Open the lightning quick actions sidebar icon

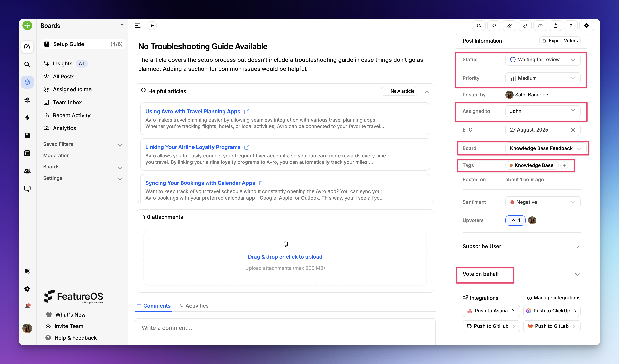click(x=27, y=118)
